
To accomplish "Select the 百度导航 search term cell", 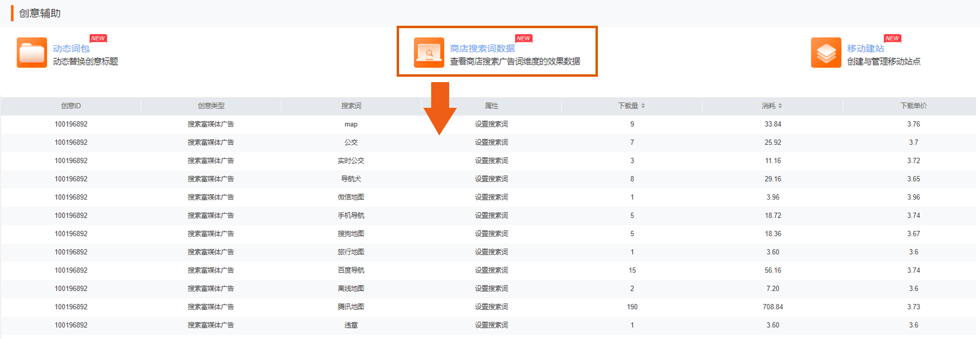I will point(351,271).
